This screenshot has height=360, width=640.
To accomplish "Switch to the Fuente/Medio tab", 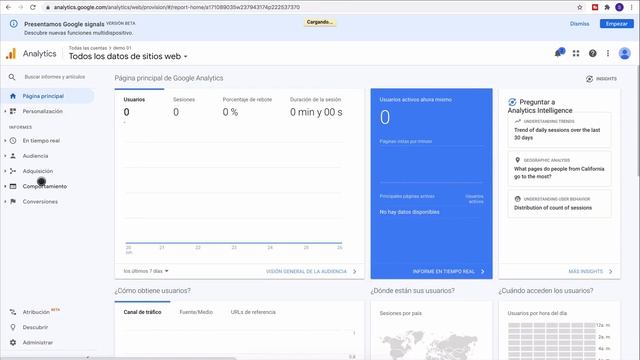I will [196, 312].
